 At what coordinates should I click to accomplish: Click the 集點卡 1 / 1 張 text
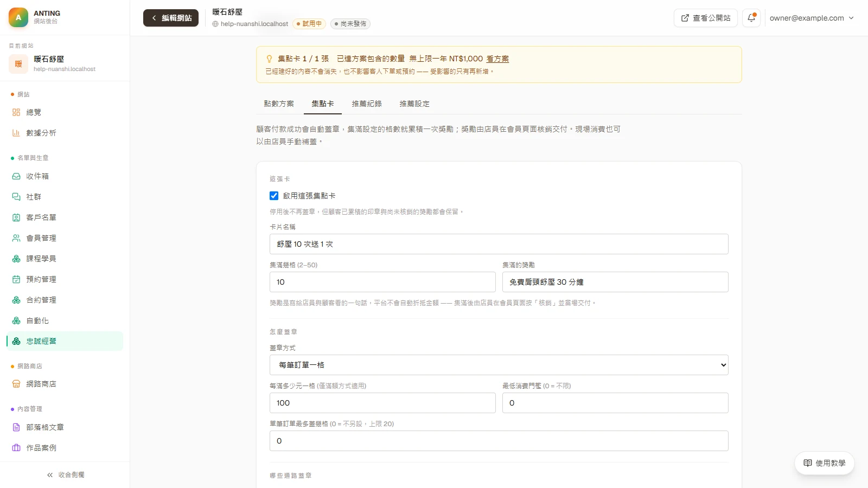(303, 59)
